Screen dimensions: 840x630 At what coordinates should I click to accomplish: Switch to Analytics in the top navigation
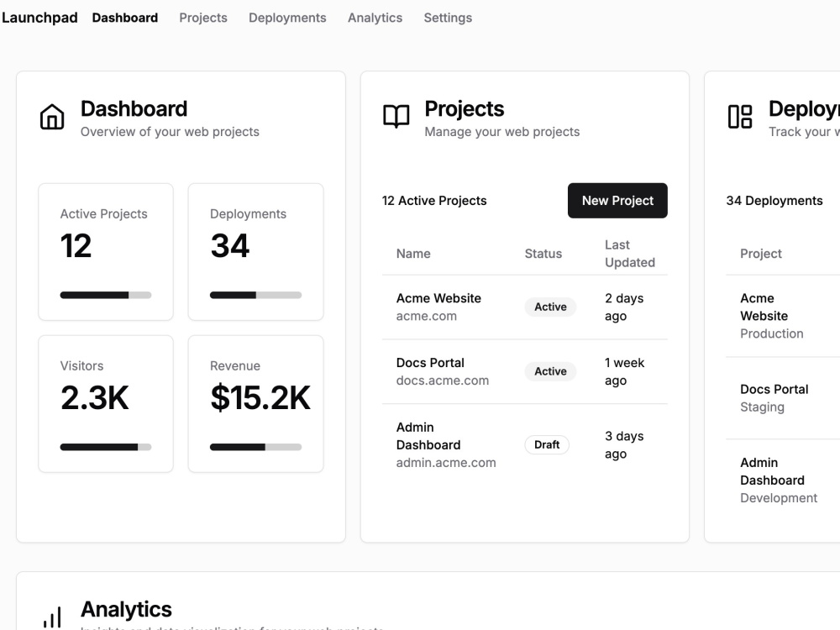point(375,18)
